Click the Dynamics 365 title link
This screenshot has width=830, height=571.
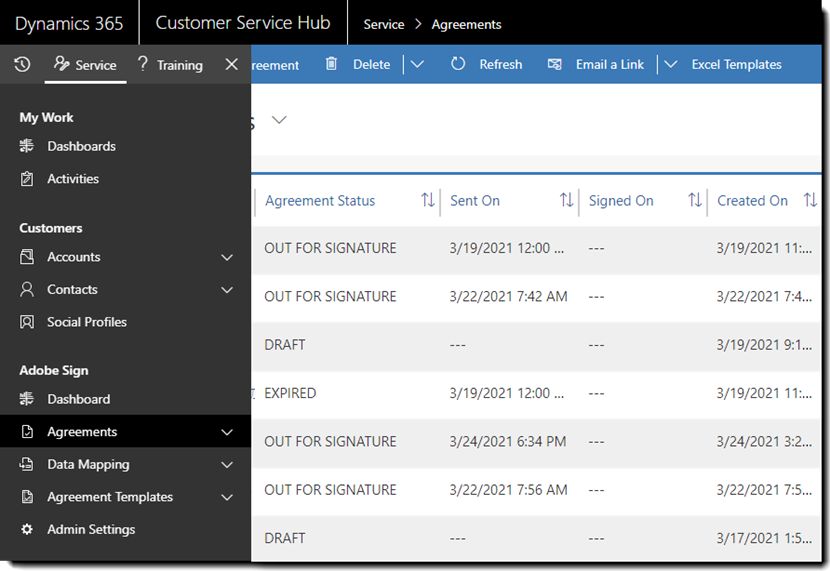[x=69, y=23]
